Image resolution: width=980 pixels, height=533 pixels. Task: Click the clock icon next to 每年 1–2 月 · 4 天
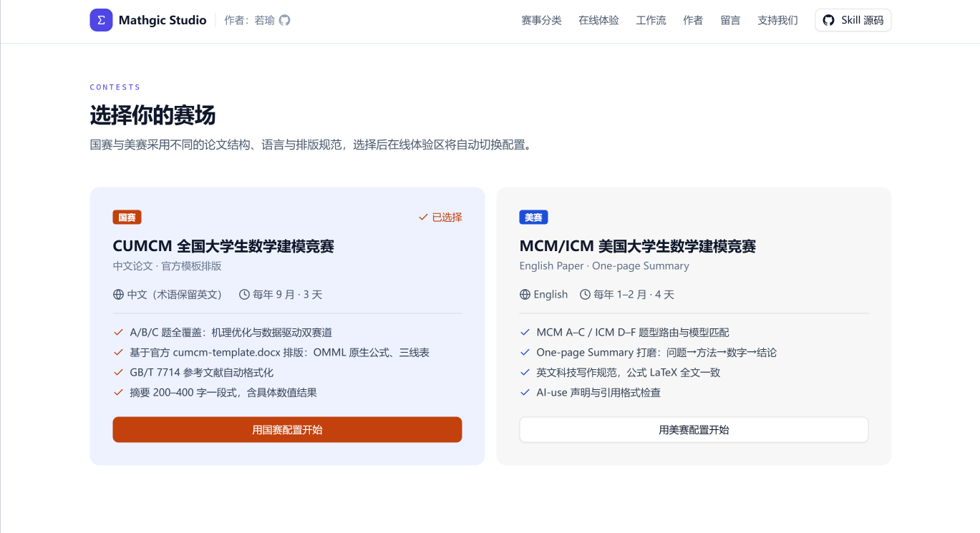point(585,294)
